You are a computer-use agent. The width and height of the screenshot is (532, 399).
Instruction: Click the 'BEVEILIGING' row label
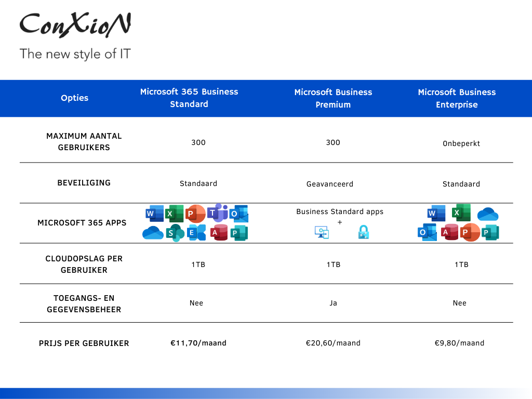pos(84,183)
